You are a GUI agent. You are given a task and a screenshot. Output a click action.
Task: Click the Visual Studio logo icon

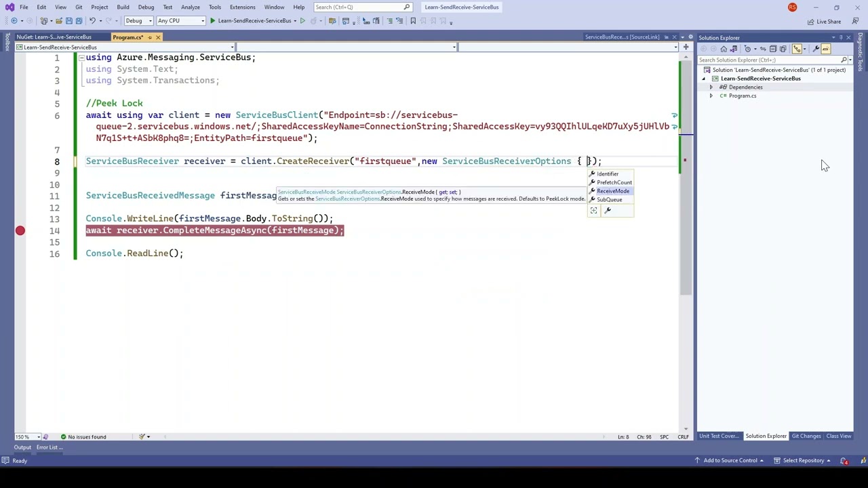click(9, 7)
